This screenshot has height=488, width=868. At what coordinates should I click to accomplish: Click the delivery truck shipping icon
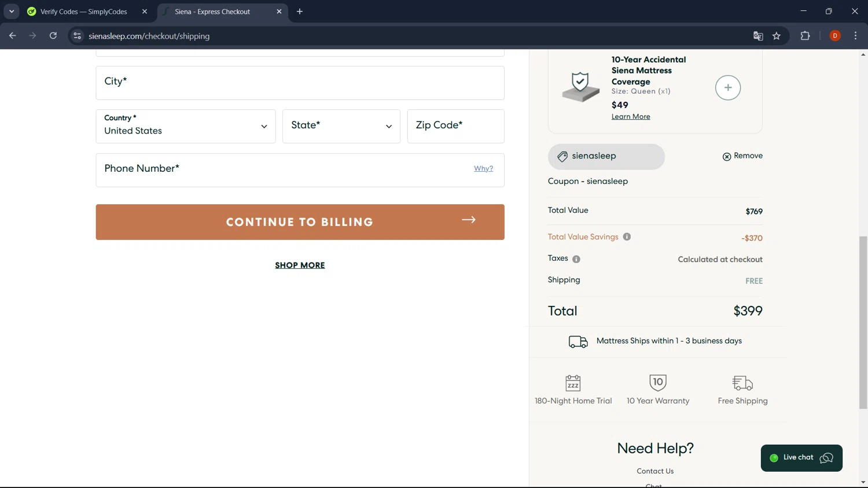[x=578, y=342]
